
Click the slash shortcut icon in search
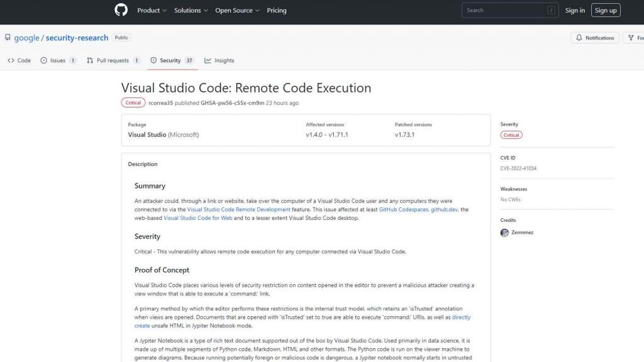[x=551, y=10]
